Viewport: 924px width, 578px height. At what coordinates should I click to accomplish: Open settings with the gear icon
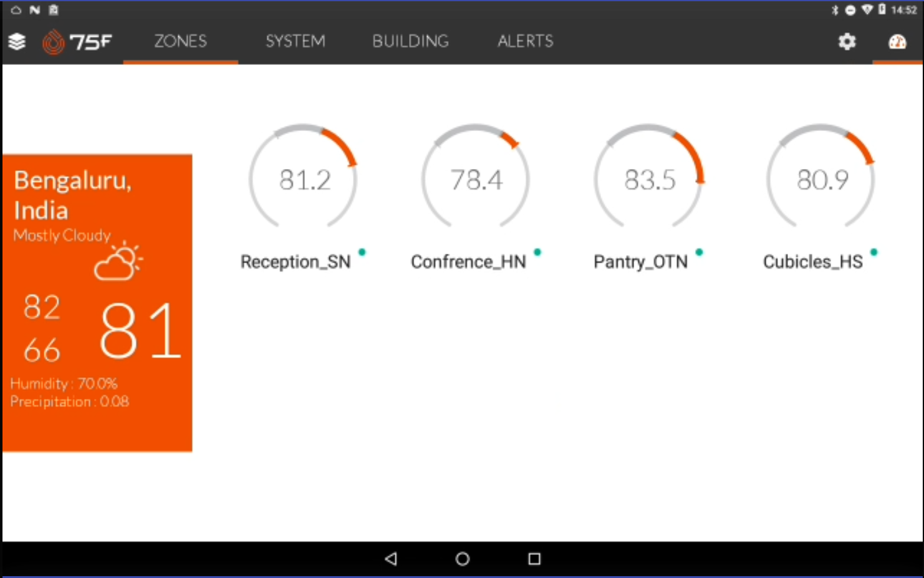coord(847,42)
